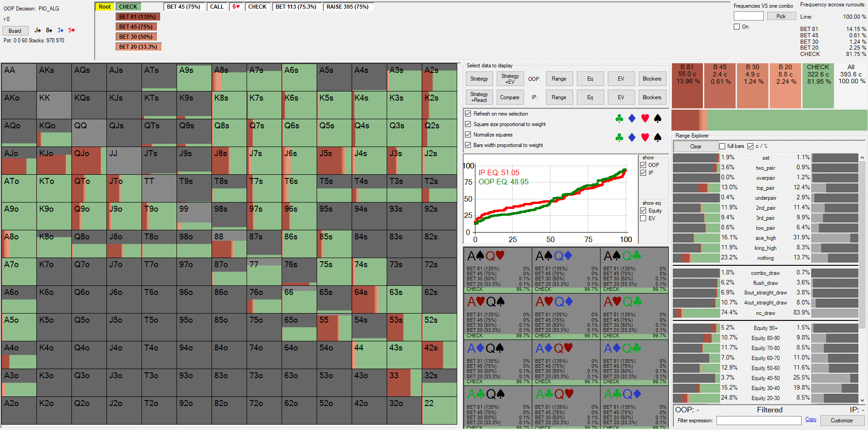Select the Root node in the tree
The image size is (868, 431).
(105, 7)
